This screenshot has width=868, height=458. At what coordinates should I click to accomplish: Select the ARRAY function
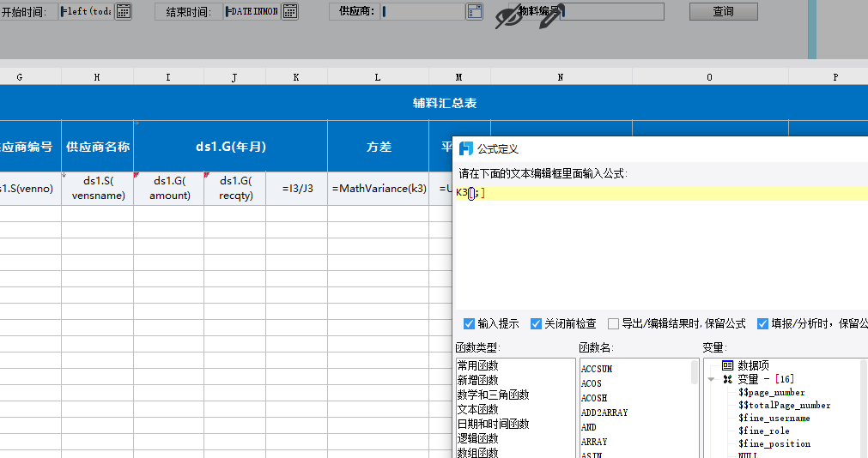coord(594,442)
